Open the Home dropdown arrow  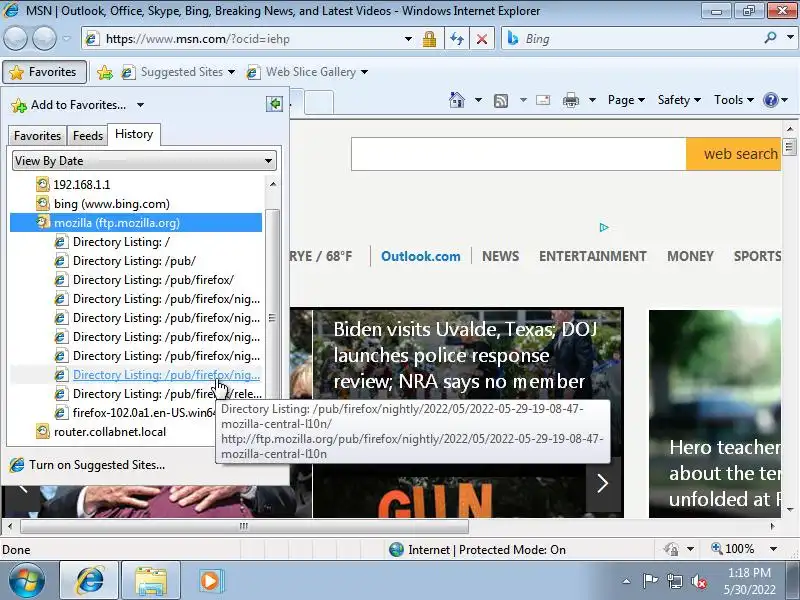(x=478, y=100)
